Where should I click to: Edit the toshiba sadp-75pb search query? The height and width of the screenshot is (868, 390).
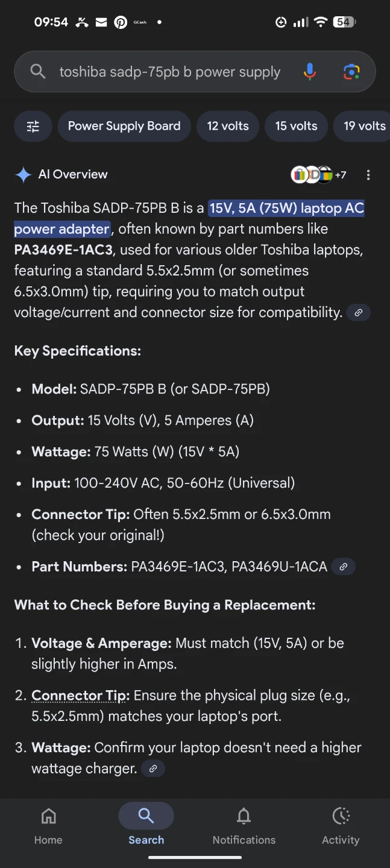point(169,72)
